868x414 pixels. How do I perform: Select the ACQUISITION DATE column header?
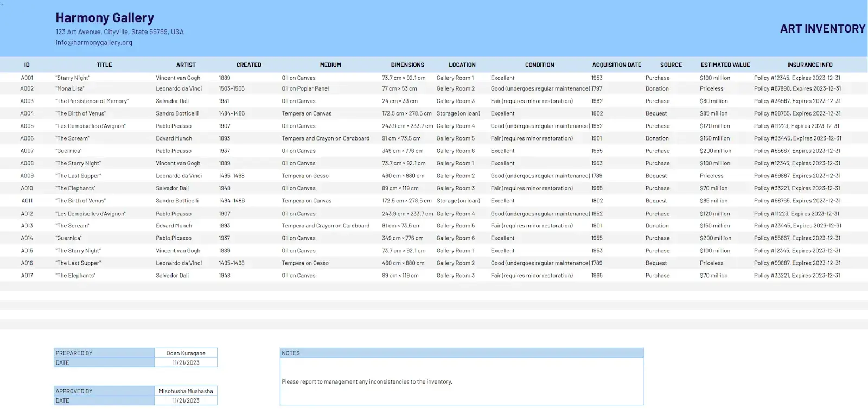(616, 65)
